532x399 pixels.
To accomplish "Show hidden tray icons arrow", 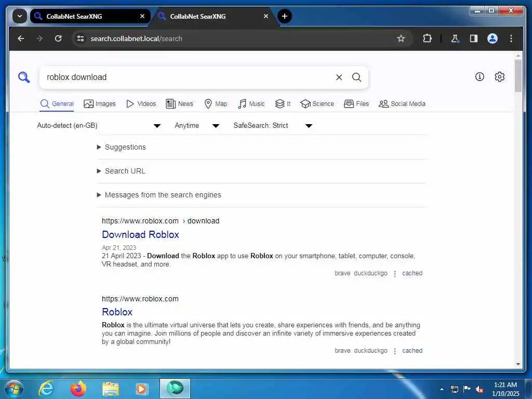I will tap(442, 390).
